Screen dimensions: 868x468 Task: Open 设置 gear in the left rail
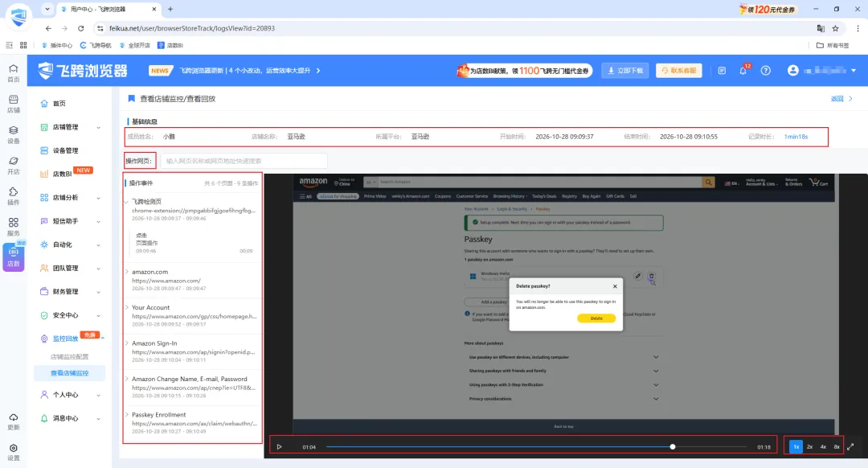pyautogui.click(x=14, y=452)
